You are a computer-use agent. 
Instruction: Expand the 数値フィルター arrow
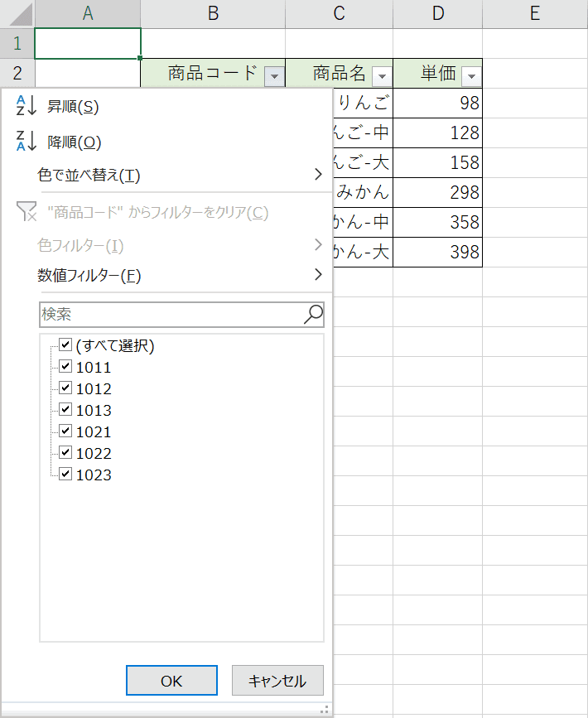point(318,274)
